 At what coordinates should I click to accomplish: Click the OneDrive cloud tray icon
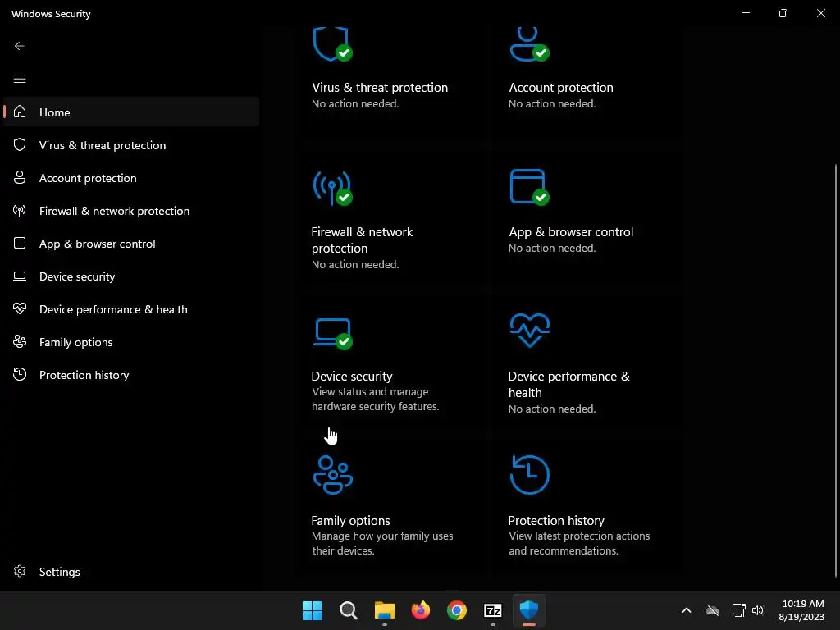point(713,610)
